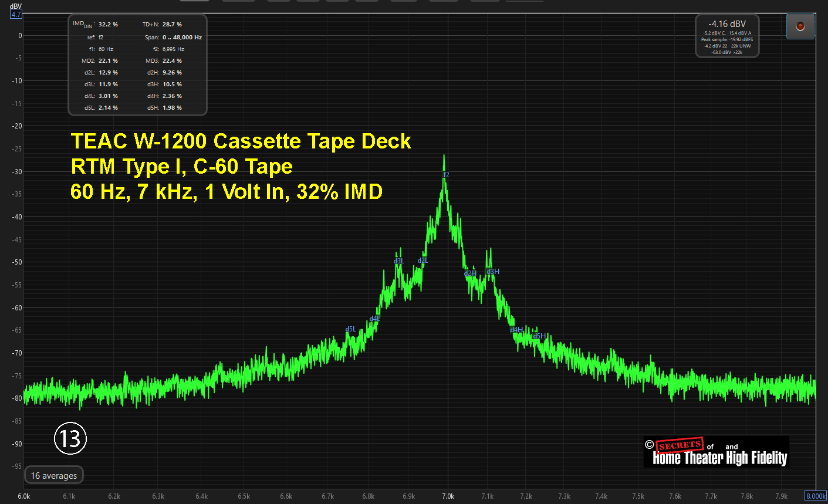Select the d5L marker label on the graph
This screenshot has width=828, height=504.
pos(350,329)
